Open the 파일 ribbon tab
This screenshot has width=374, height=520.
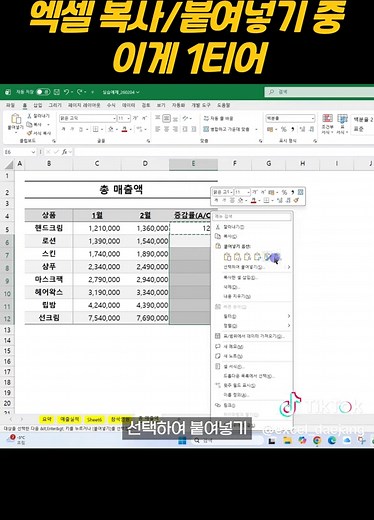(x=10, y=105)
